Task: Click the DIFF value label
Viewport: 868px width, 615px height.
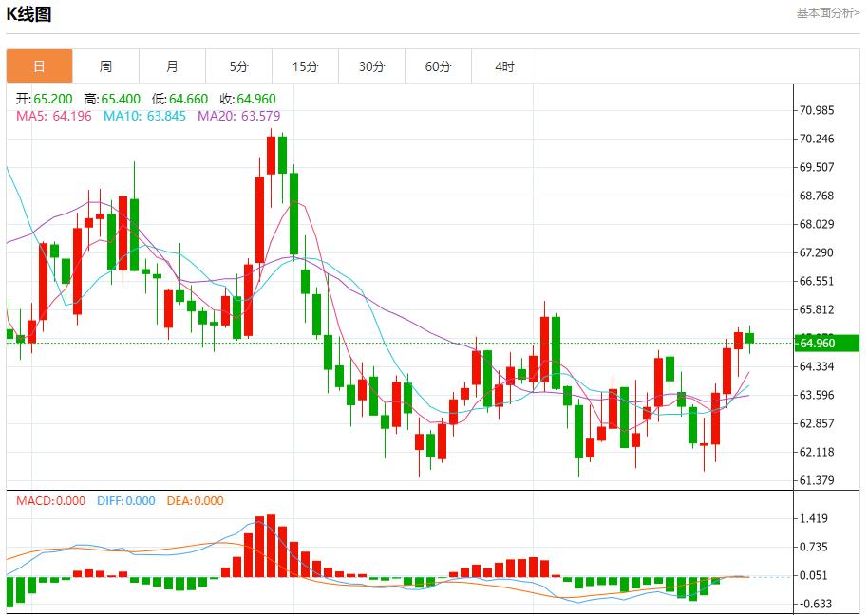Action: [x=125, y=501]
